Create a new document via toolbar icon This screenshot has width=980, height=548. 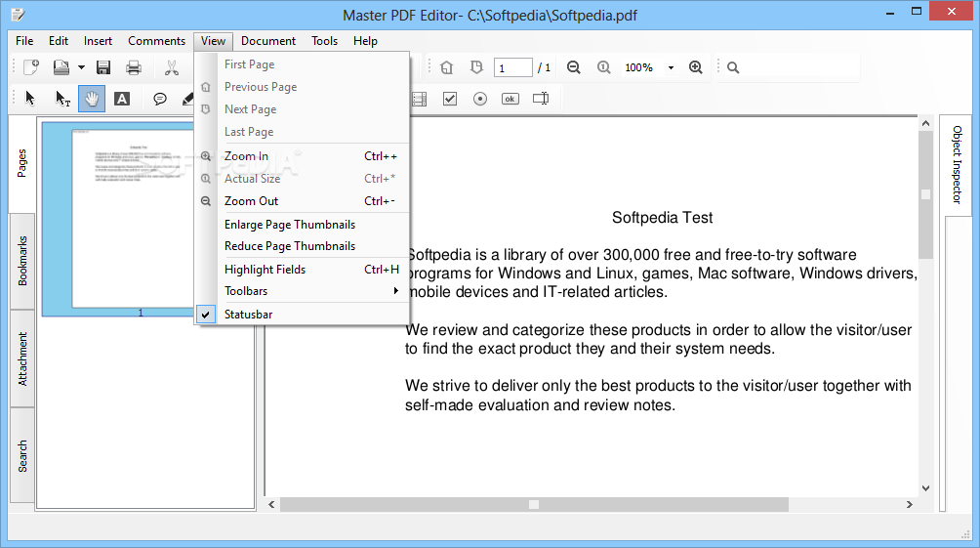[x=31, y=67]
